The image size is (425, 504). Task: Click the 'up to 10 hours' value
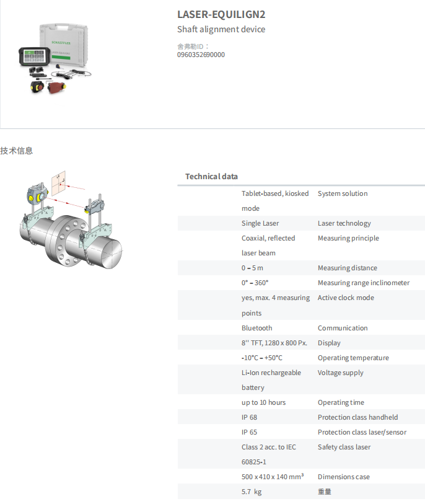point(264,402)
